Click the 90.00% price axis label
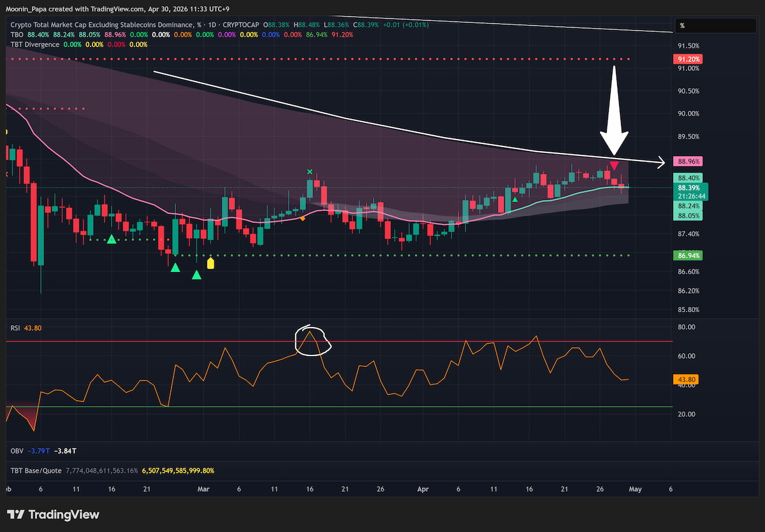765x532 pixels. click(x=688, y=114)
